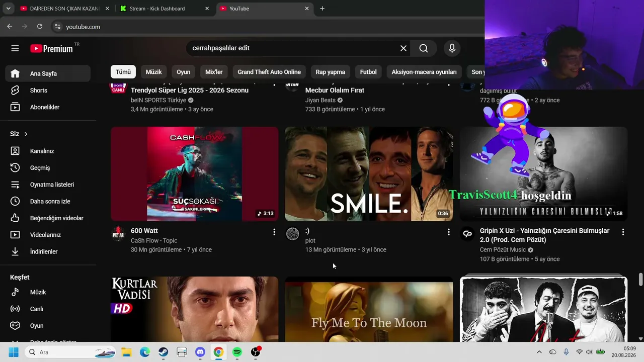Open the OneDrive cloud tray icon
Image resolution: width=644 pixels, height=362 pixels.
click(x=552, y=352)
